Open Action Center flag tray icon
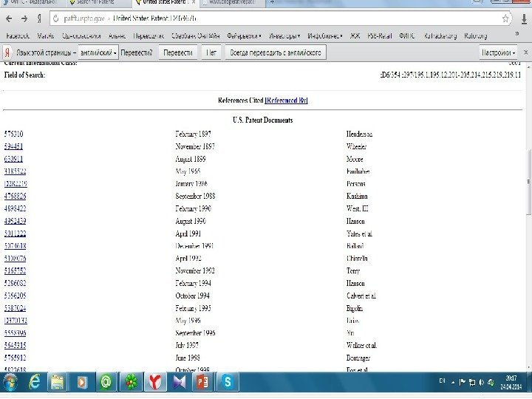 coord(462,383)
